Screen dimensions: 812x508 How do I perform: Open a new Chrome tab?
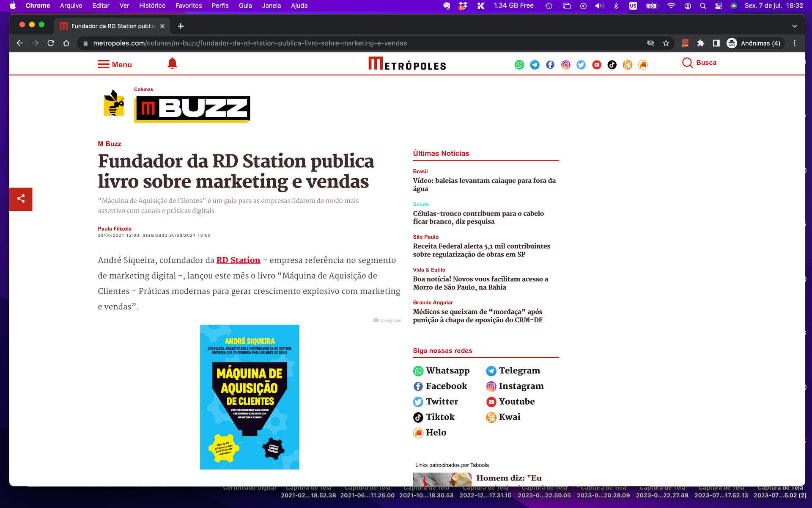(181, 26)
